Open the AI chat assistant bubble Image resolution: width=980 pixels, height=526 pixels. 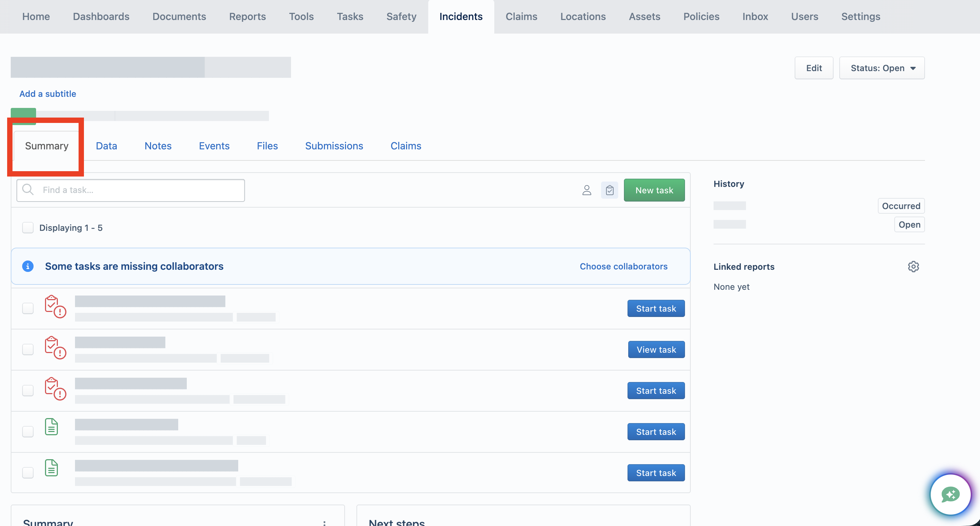(x=950, y=495)
